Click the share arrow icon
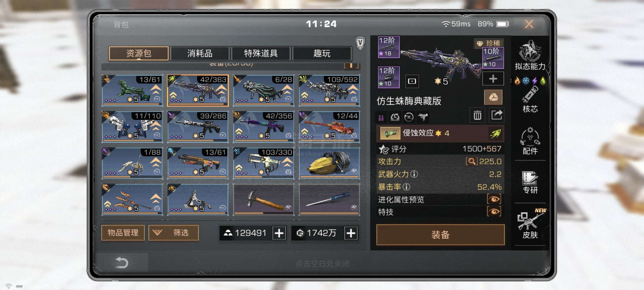The width and height of the screenshot is (644, 290). point(497,115)
